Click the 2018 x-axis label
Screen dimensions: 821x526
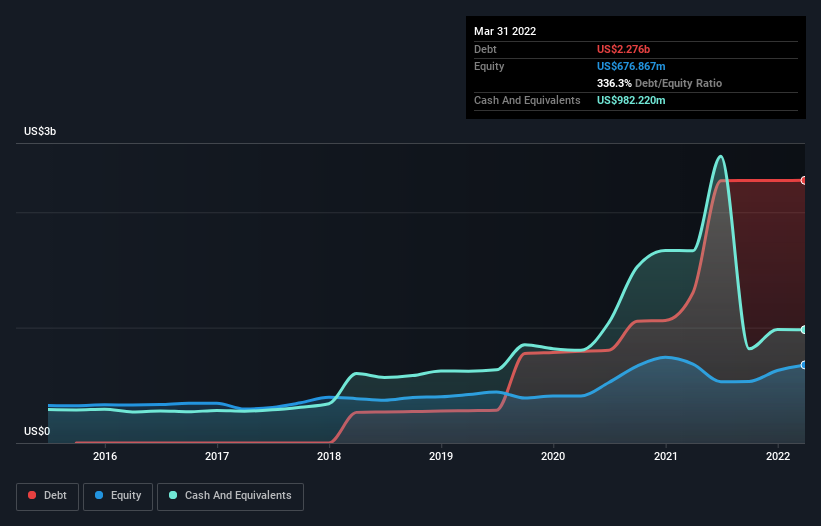tap(329, 456)
